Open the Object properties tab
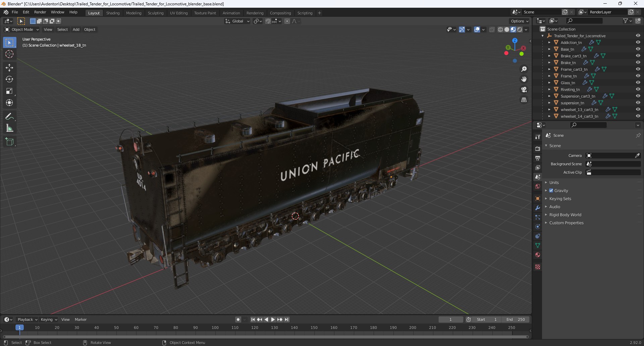644x346 pixels. [538, 198]
